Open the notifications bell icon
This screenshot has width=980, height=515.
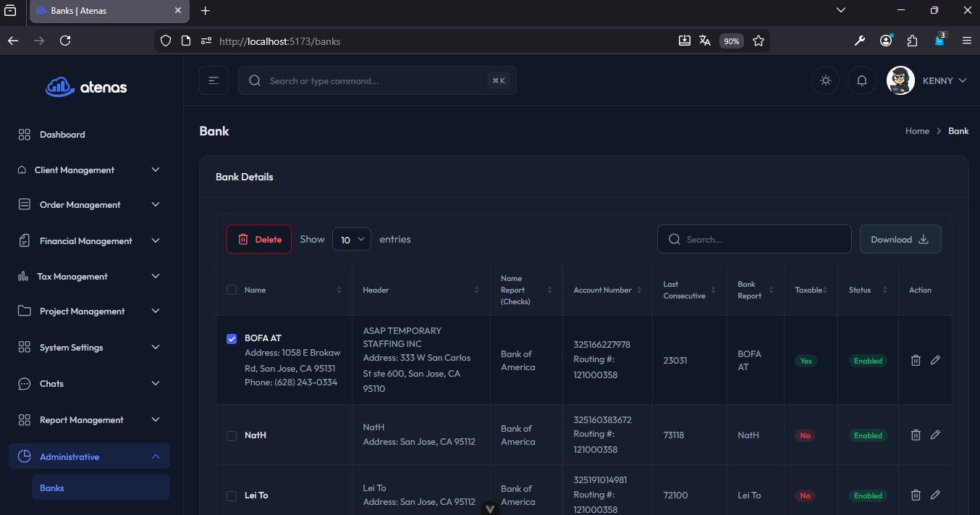pyautogui.click(x=861, y=80)
